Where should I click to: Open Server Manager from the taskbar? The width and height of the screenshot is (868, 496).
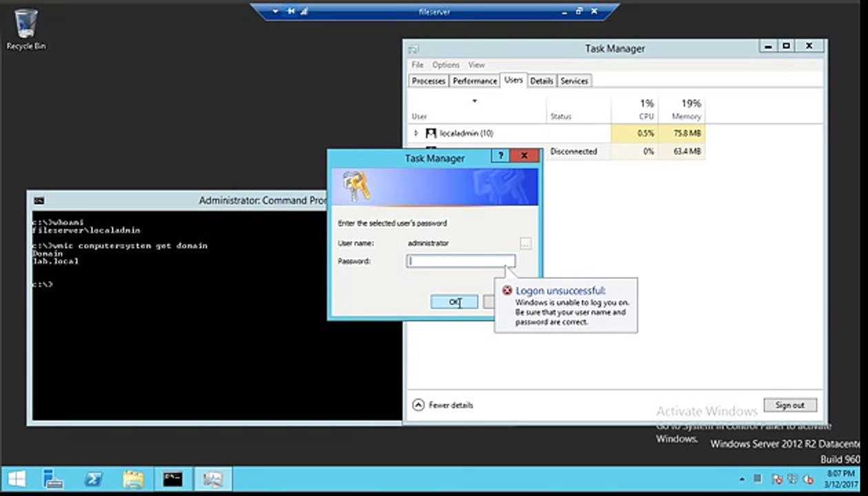[x=53, y=479]
